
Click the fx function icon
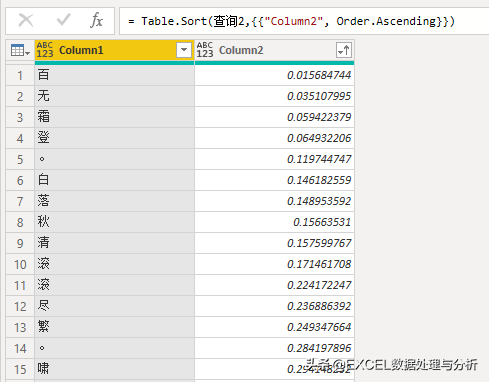click(x=96, y=20)
